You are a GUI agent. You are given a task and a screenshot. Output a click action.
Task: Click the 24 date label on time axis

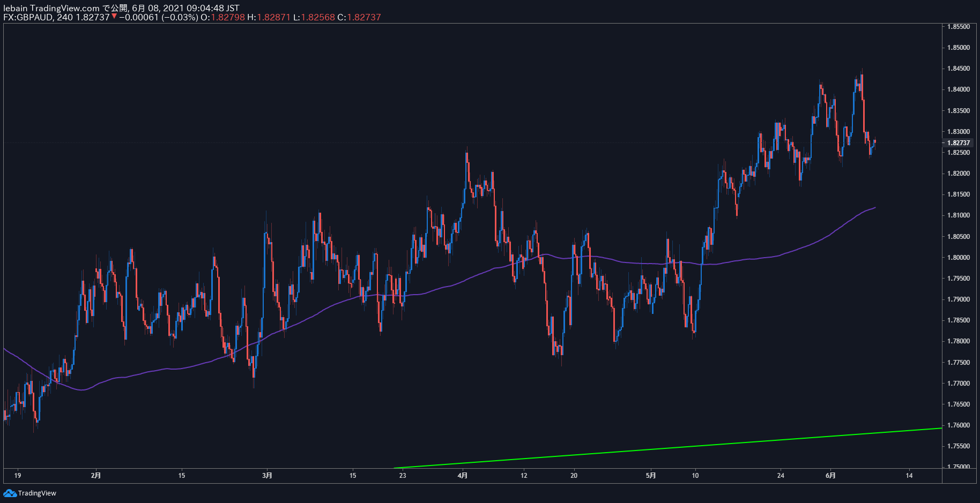coord(781,476)
